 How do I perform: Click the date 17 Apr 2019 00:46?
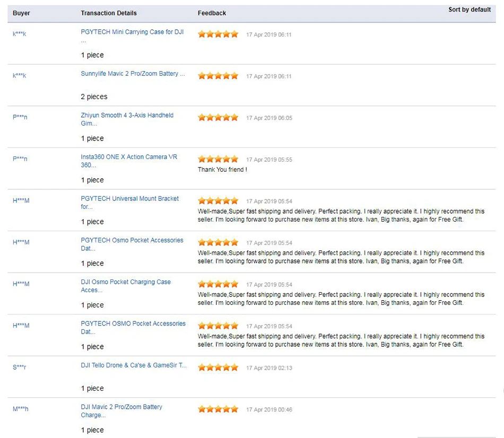pyautogui.click(x=269, y=410)
